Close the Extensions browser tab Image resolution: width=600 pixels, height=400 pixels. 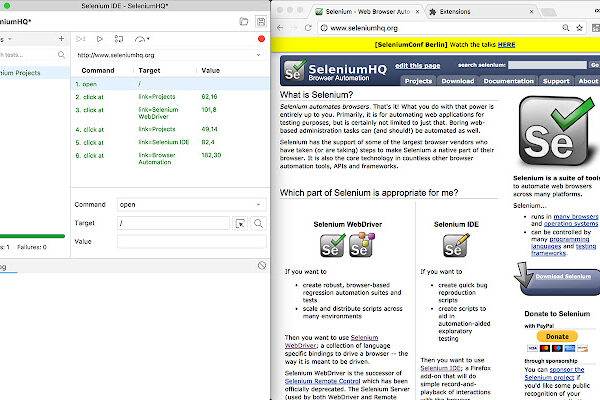pyautogui.click(x=531, y=11)
